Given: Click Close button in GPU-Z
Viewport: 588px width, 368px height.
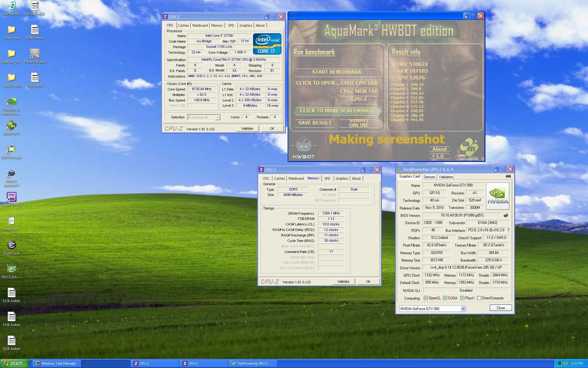Looking at the screenshot, I should (501, 308).
